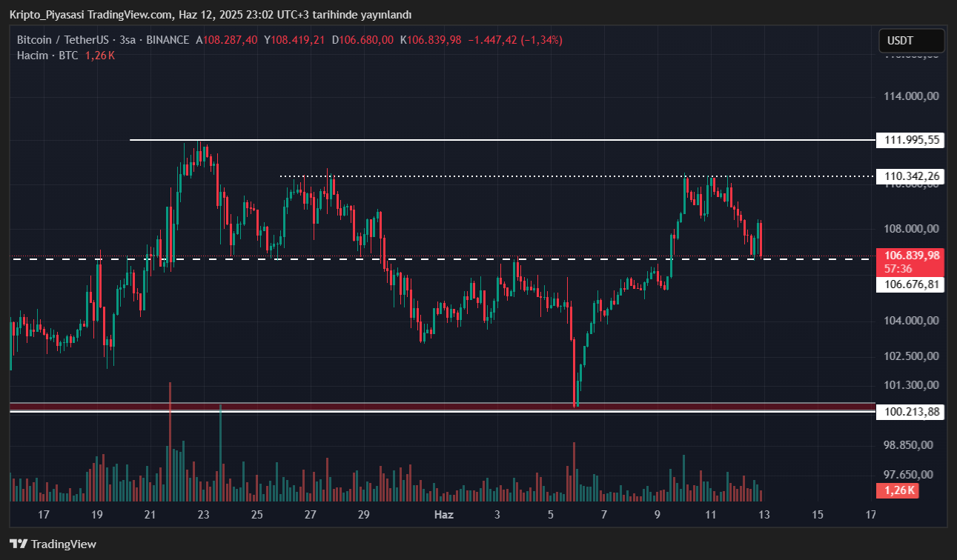Select the Hacim BTC volume indicator label
Image resolution: width=957 pixels, height=560 pixels.
47,56
